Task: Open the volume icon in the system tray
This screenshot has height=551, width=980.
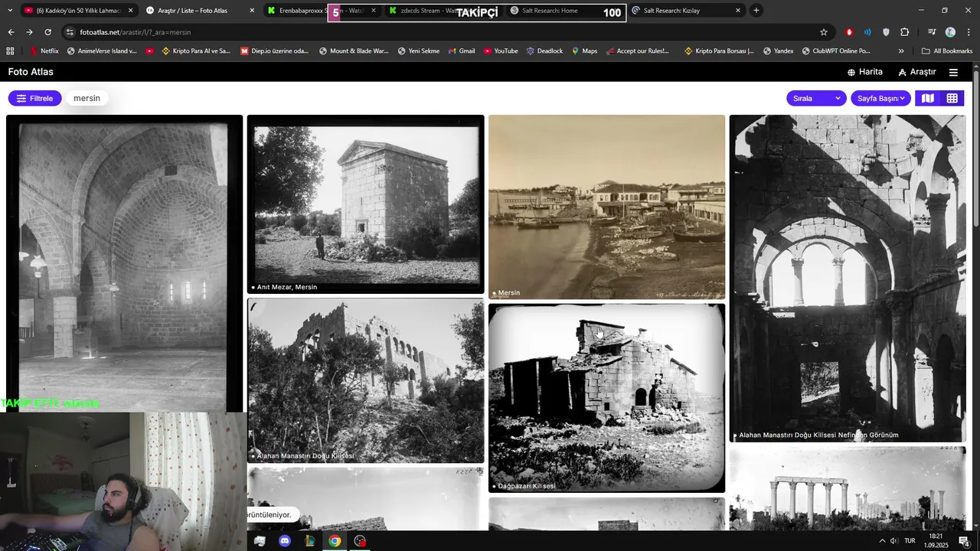Action: [x=894, y=541]
